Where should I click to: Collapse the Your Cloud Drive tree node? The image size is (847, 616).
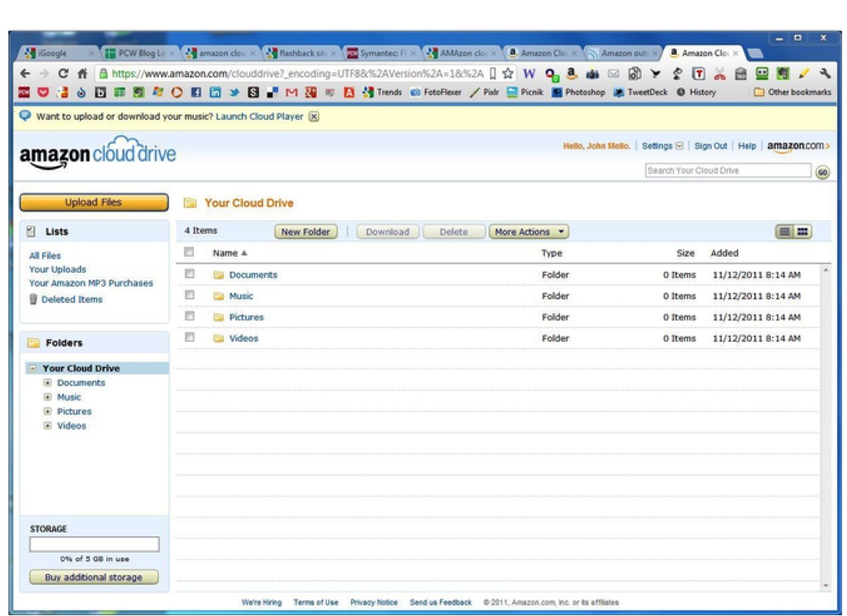tap(33, 368)
